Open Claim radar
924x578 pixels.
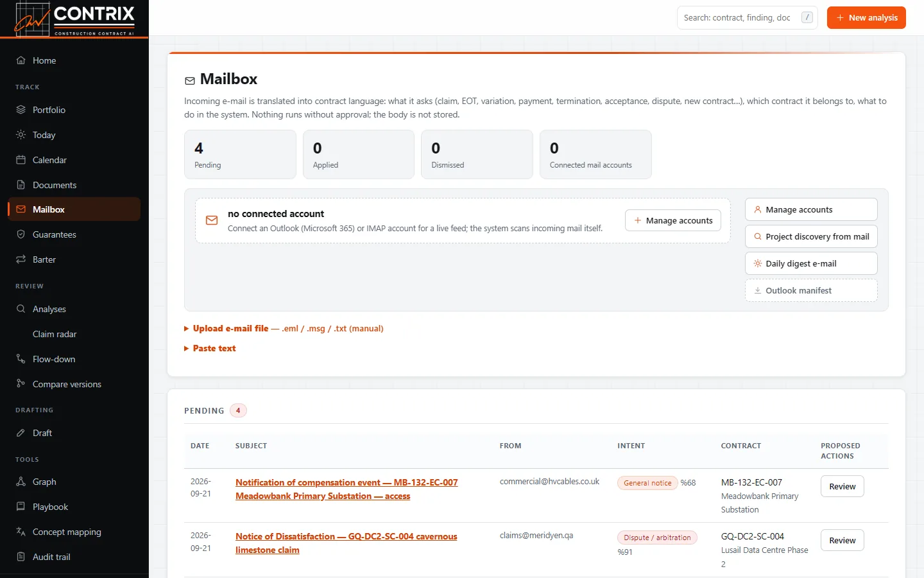pos(74,334)
